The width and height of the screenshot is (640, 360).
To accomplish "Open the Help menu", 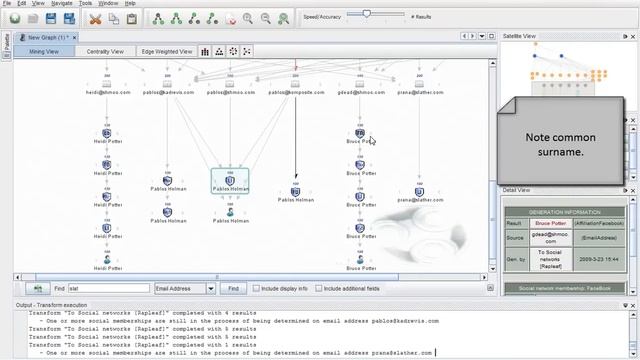I will 130,3.
